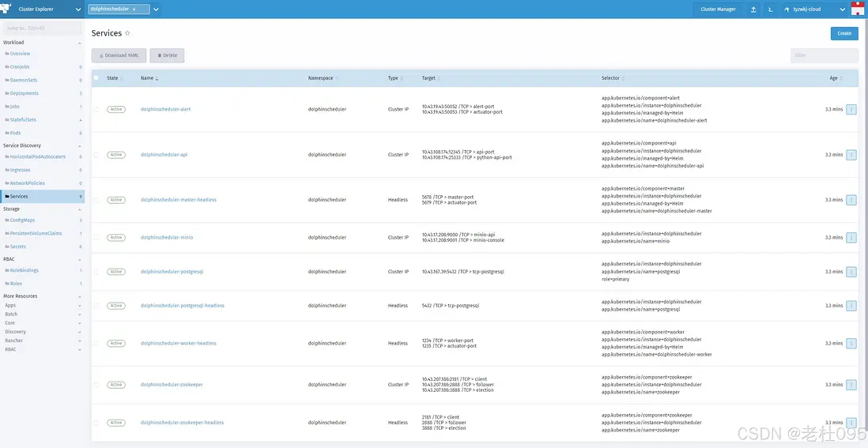The image size is (868, 448).
Task: Open the user avatar menu
Action: (x=858, y=9)
